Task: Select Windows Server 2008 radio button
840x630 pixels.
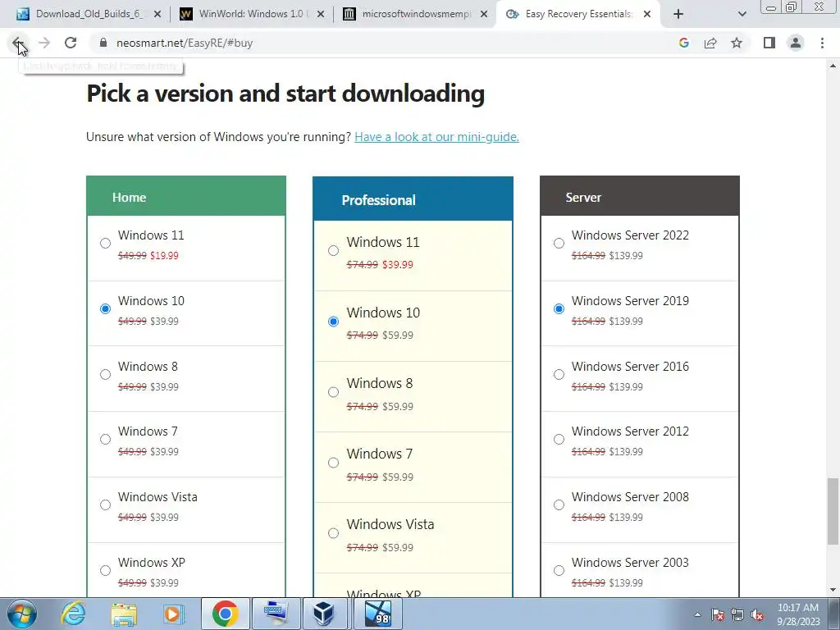Action: (x=559, y=504)
